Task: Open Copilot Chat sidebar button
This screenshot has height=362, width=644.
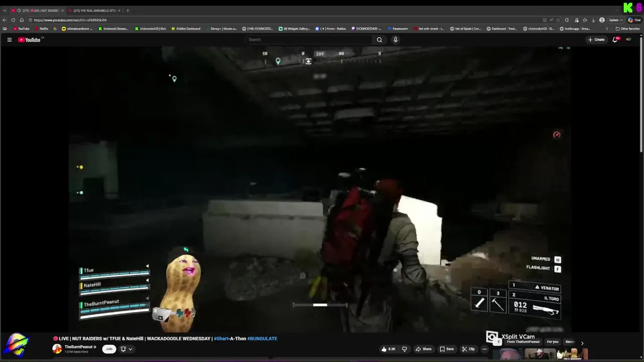Action: click(633, 20)
